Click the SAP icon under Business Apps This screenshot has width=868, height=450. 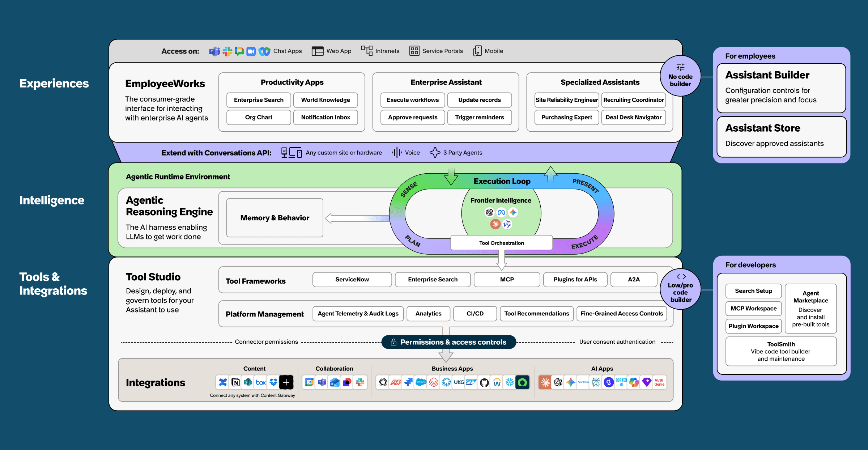pos(471,382)
